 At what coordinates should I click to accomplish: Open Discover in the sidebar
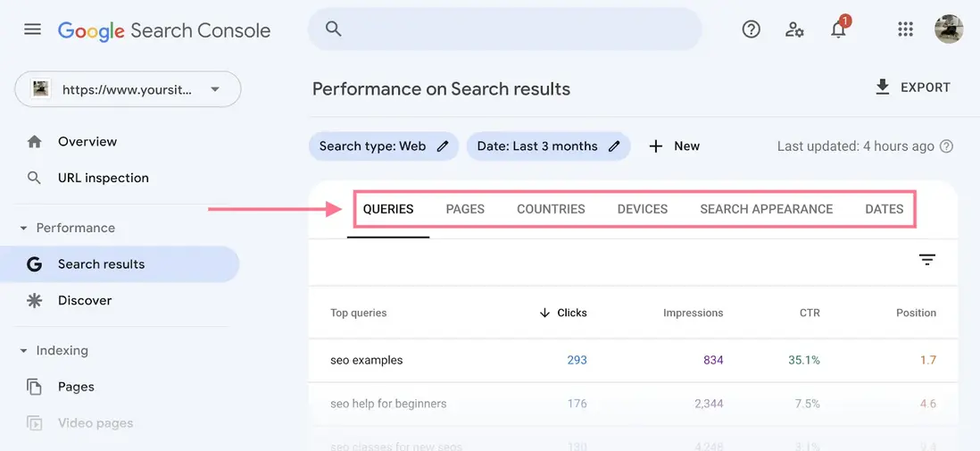coord(85,300)
